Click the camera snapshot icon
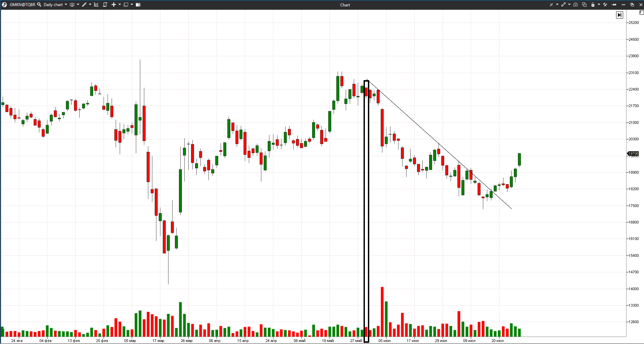The image size is (644, 344). (576, 5)
